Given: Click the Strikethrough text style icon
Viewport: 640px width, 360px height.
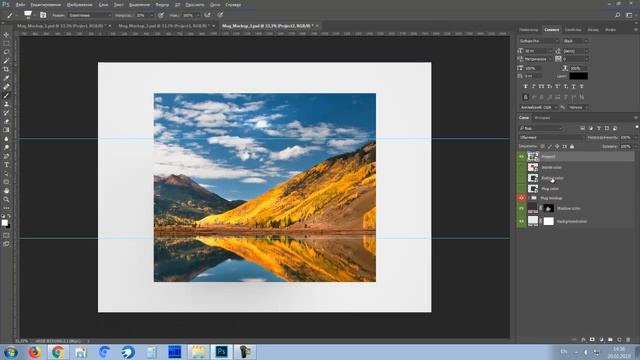Looking at the screenshot, I should point(582,87).
